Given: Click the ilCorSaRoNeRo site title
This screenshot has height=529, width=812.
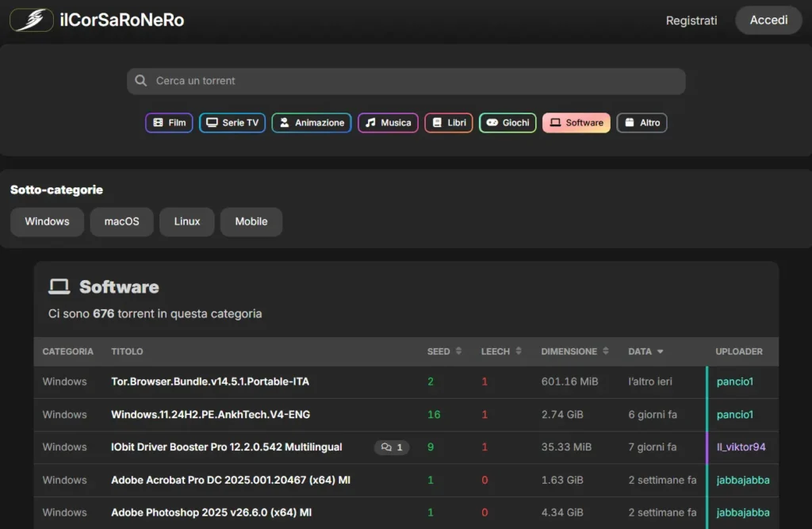Looking at the screenshot, I should [x=122, y=20].
